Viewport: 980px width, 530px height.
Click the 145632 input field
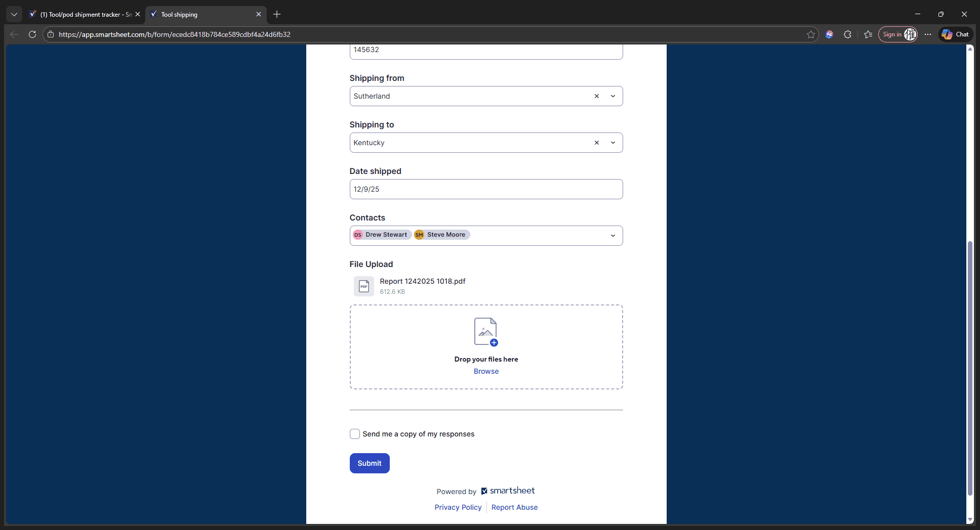click(486, 51)
